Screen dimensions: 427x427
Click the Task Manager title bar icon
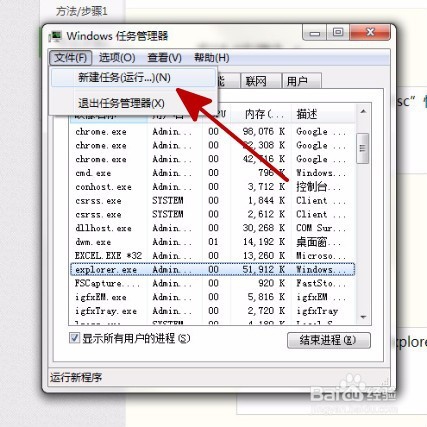[55, 36]
